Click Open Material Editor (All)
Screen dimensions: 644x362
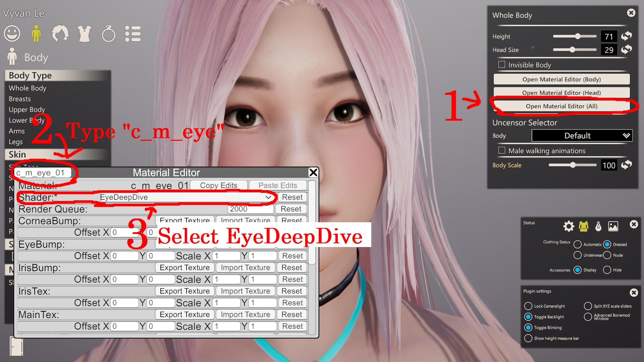pyautogui.click(x=561, y=106)
